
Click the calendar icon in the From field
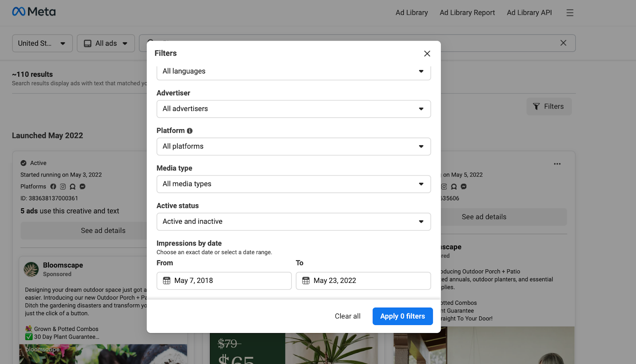[167, 281]
